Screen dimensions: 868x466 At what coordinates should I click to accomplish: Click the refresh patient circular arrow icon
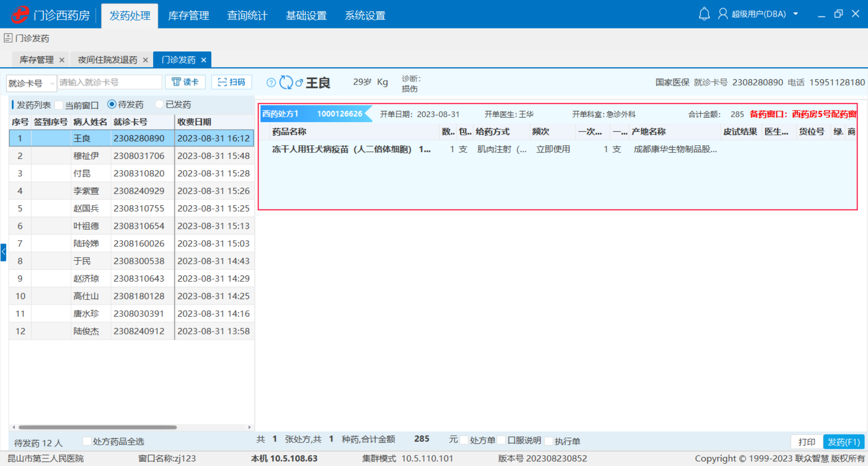286,82
